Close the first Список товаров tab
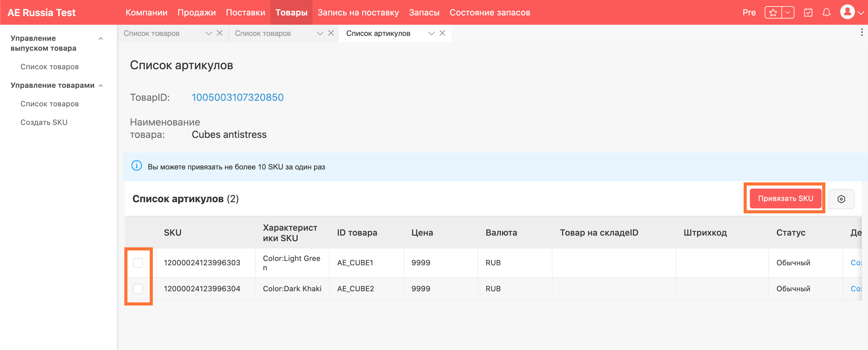 (219, 33)
